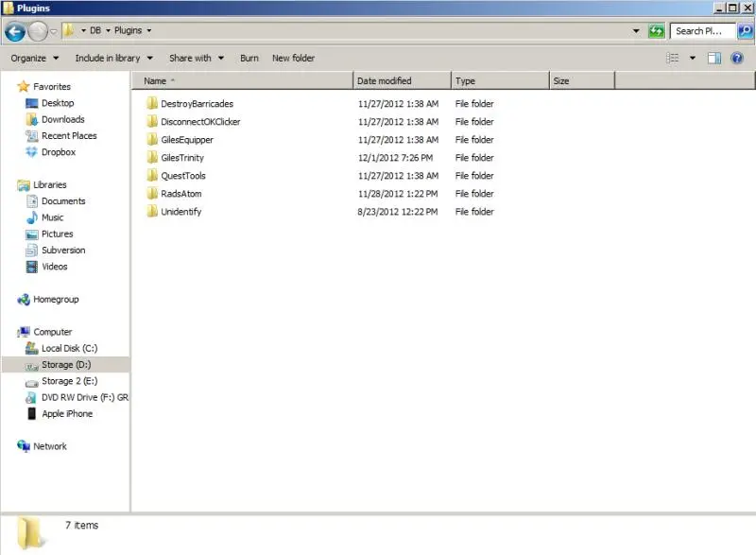Open Storage 2 (E:) drive

[x=69, y=381]
